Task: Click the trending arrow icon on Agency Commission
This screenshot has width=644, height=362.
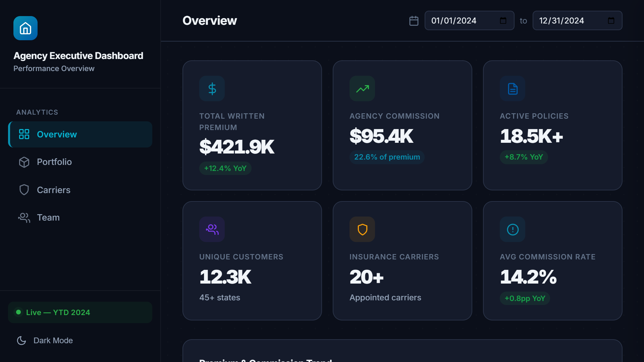Action: [x=362, y=88]
